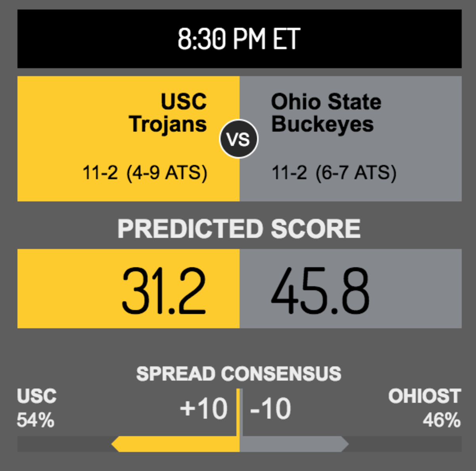Image resolution: width=476 pixels, height=471 pixels.
Task: Click the yellow USC team panel background
Action: pyautogui.click(x=129, y=139)
